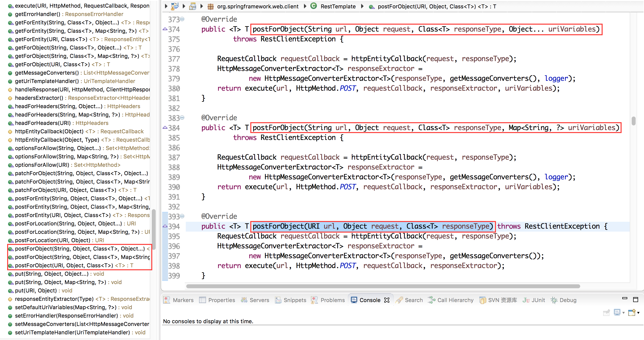
Task: Maximize the Console panel view
Action: (x=635, y=300)
